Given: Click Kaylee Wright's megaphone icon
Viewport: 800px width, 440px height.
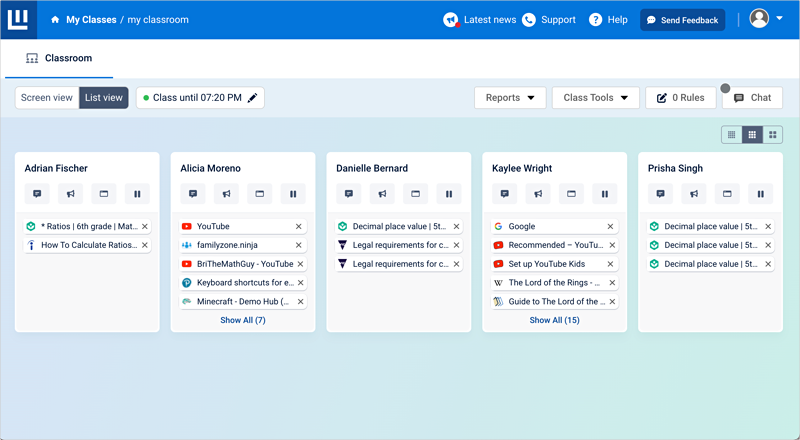Looking at the screenshot, I should click(x=538, y=194).
